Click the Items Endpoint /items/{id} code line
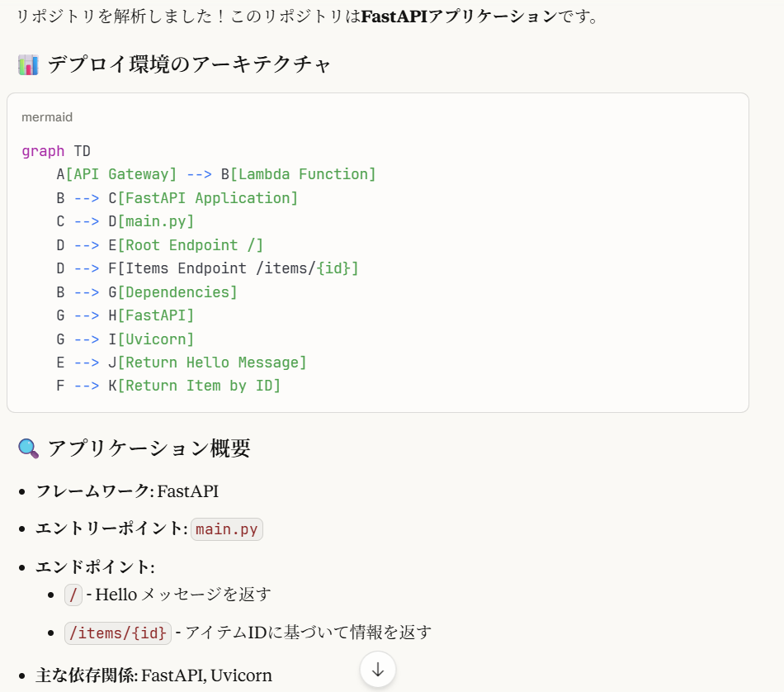This screenshot has height=692, width=784. (207, 268)
